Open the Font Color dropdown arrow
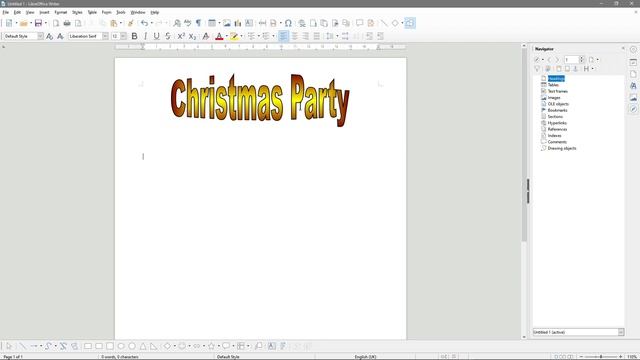Viewport: 640px width, 360px height. 227,36
